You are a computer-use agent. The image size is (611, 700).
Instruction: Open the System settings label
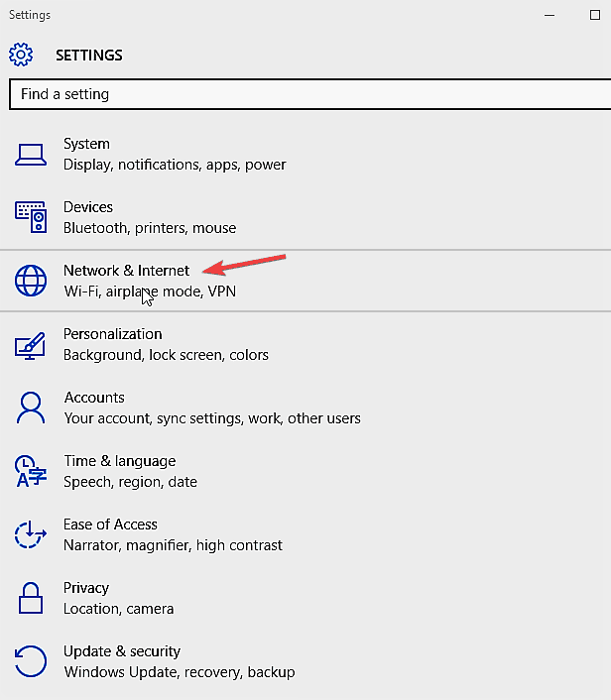(86, 144)
